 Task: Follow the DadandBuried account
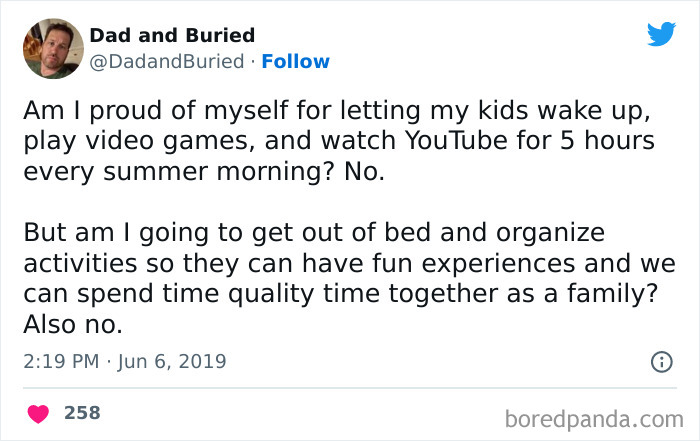point(295,61)
